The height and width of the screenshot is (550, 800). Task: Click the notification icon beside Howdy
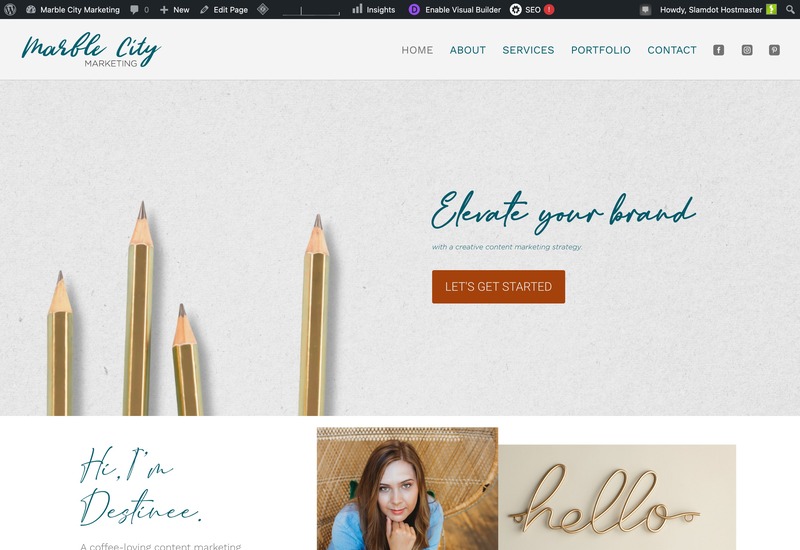(x=645, y=9)
